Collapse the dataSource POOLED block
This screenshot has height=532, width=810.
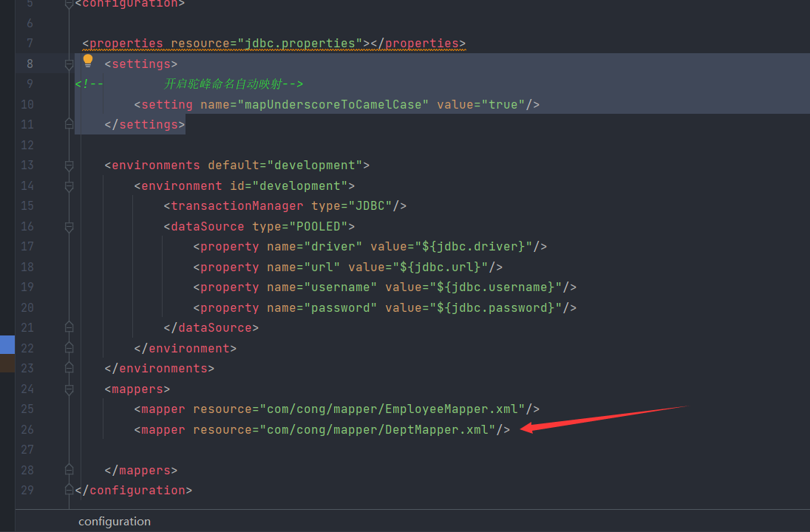pos(69,227)
